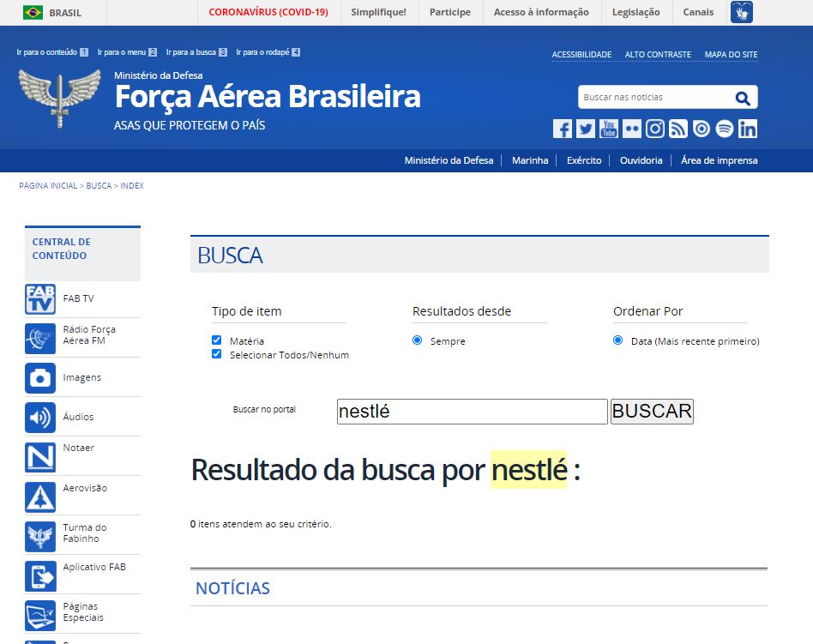Open the FAB TV text link

click(x=78, y=298)
